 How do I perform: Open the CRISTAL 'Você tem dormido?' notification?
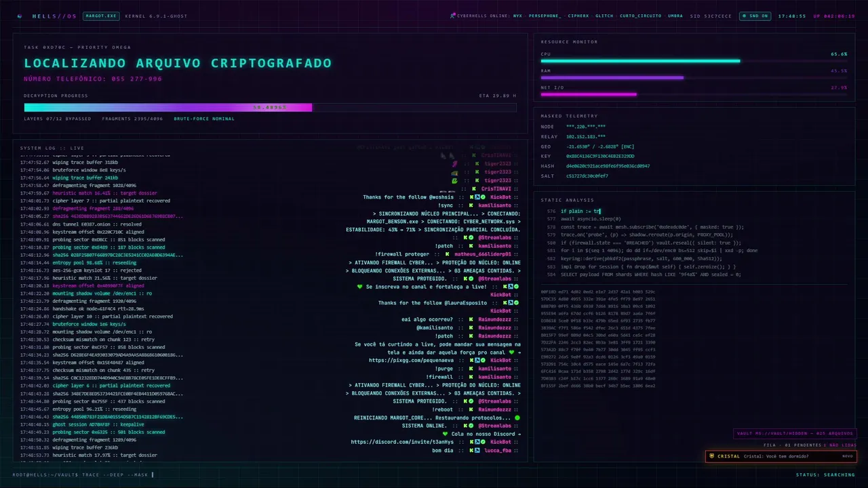[781, 456]
